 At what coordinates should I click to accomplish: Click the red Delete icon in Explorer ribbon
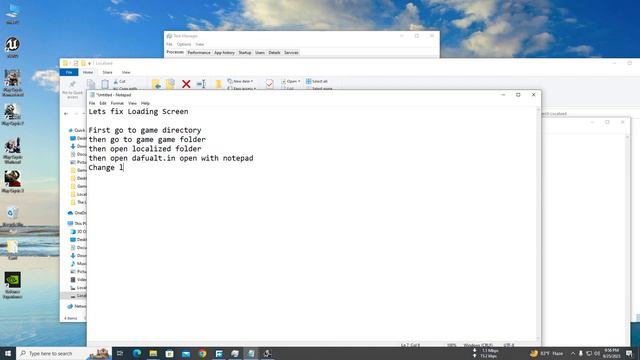tap(186, 84)
